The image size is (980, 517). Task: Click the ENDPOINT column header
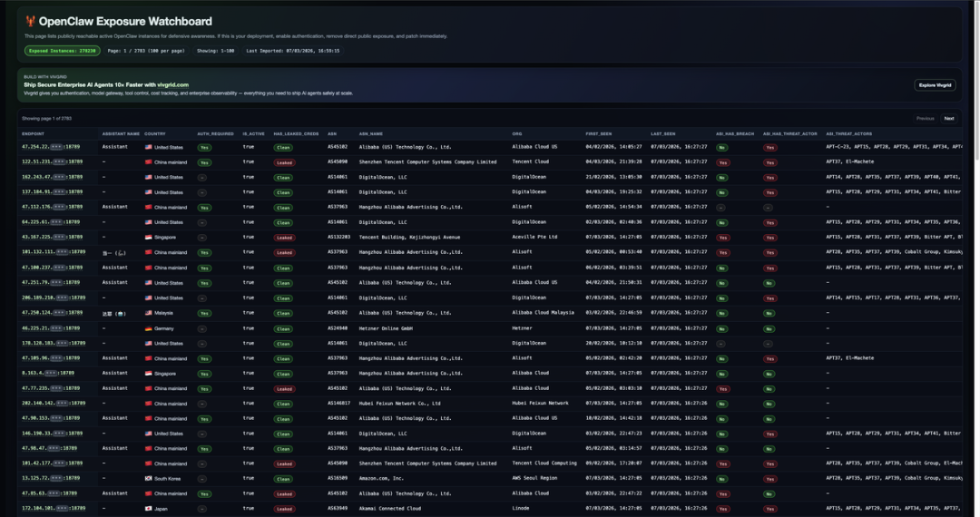coord(34,133)
